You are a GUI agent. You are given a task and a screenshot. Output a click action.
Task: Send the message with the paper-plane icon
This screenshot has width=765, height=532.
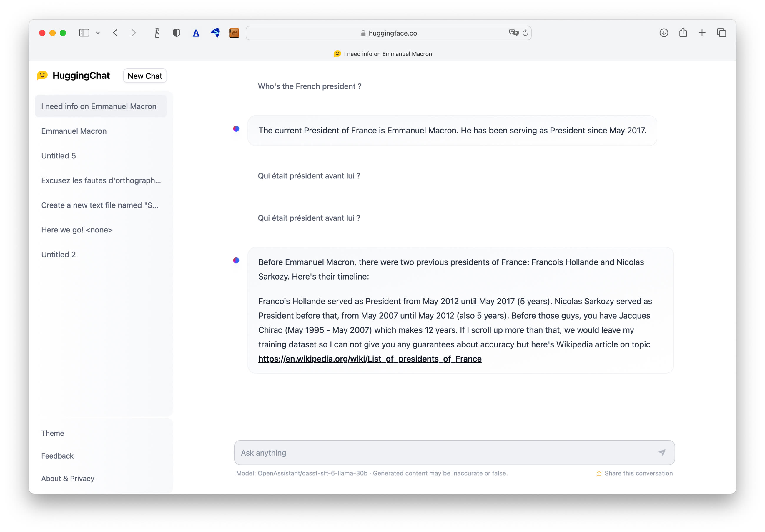click(x=662, y=453)
